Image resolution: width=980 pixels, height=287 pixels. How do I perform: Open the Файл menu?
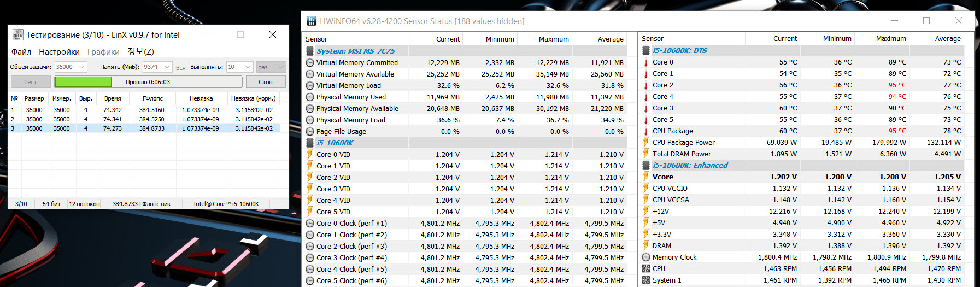coord(21,52)
